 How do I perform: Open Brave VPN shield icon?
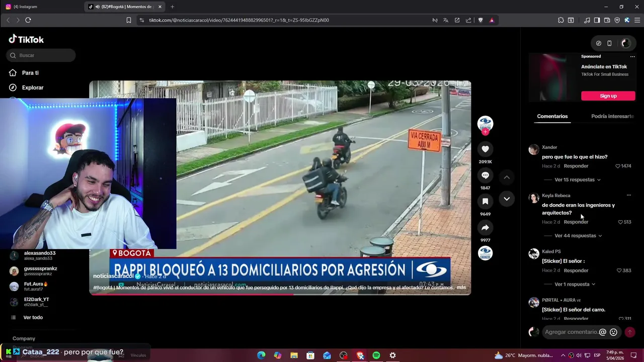[617, 20]
